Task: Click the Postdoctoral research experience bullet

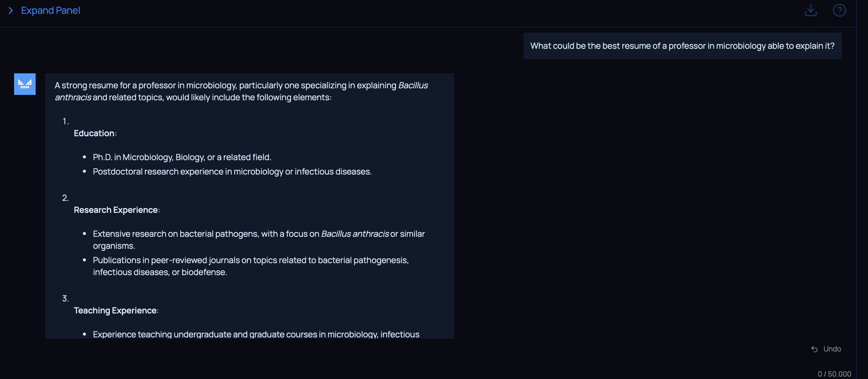Action: point(232,172)
